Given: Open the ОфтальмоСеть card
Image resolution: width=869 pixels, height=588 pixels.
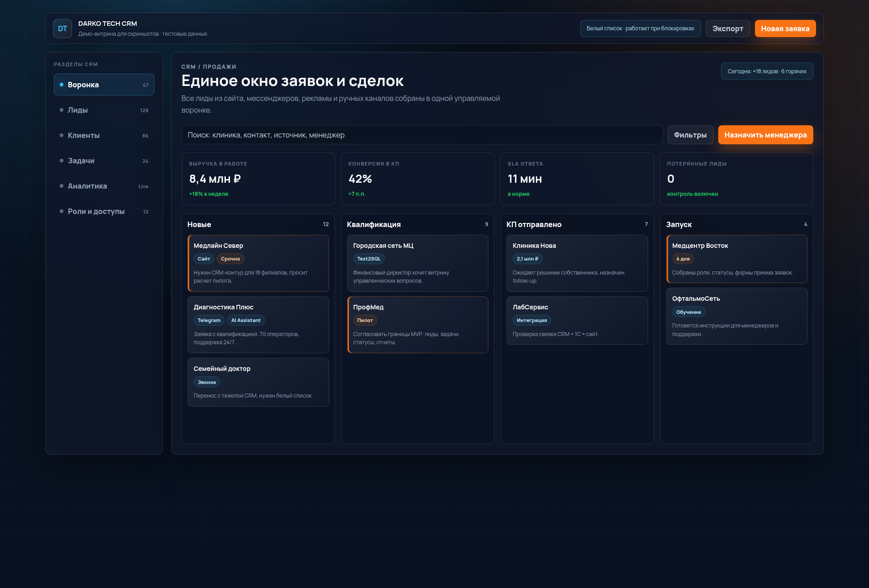Looking at the screenshot, I should (x=737, y=316).
